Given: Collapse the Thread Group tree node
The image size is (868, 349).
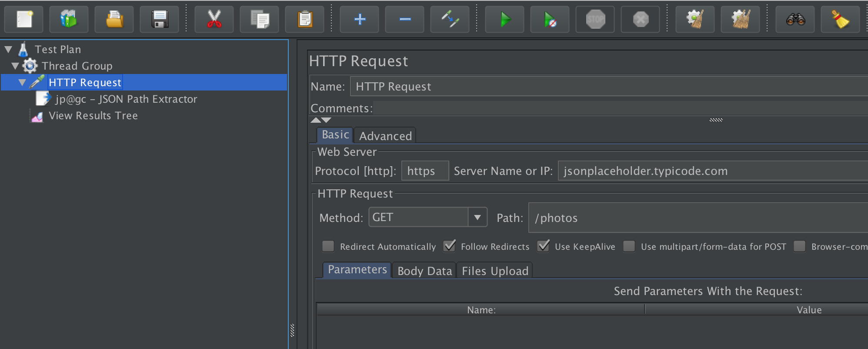Looking at the screenshot, I should pyautogui.click(x=15, y=66).
